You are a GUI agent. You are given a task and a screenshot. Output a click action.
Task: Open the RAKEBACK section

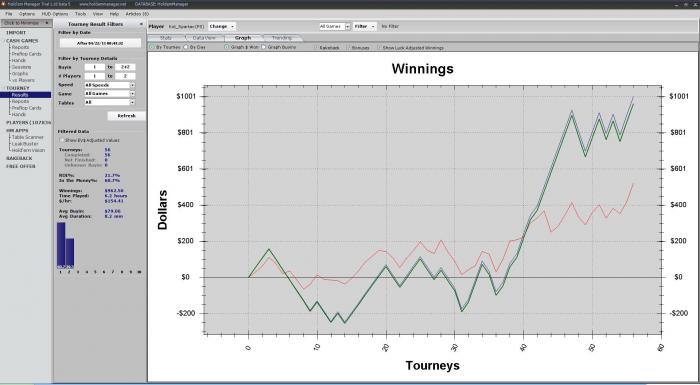click(19, 159)
